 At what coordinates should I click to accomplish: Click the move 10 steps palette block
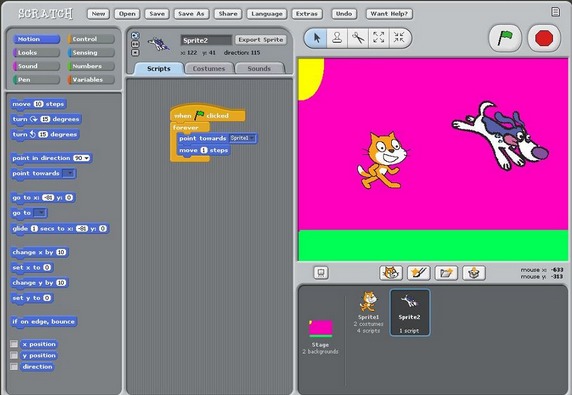[38, 104]
